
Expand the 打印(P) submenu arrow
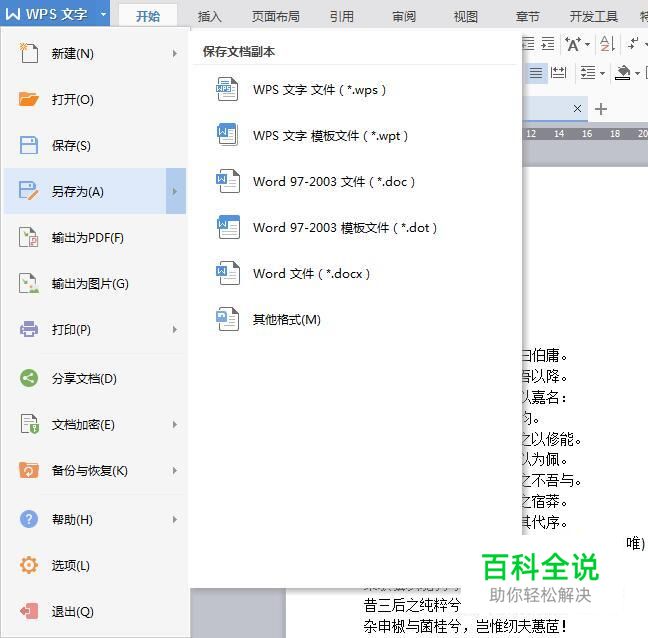pyautogui.click(x=175, y=329)
